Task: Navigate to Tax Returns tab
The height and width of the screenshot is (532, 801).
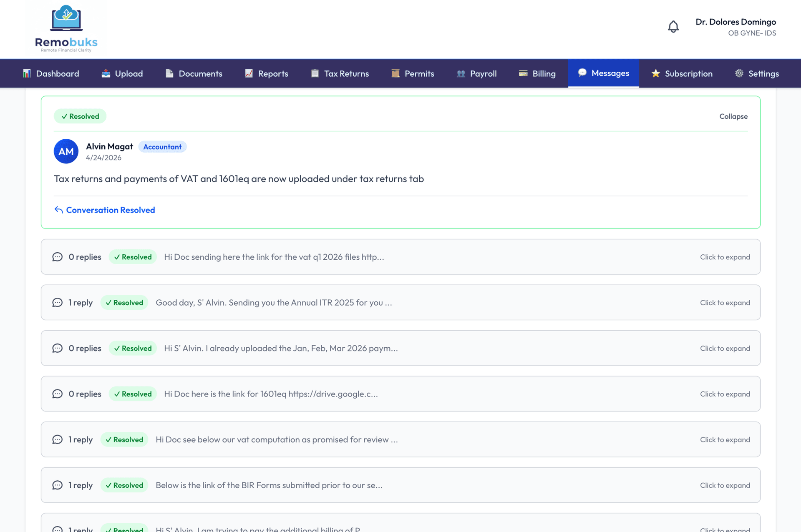Action: coord(340,73)
